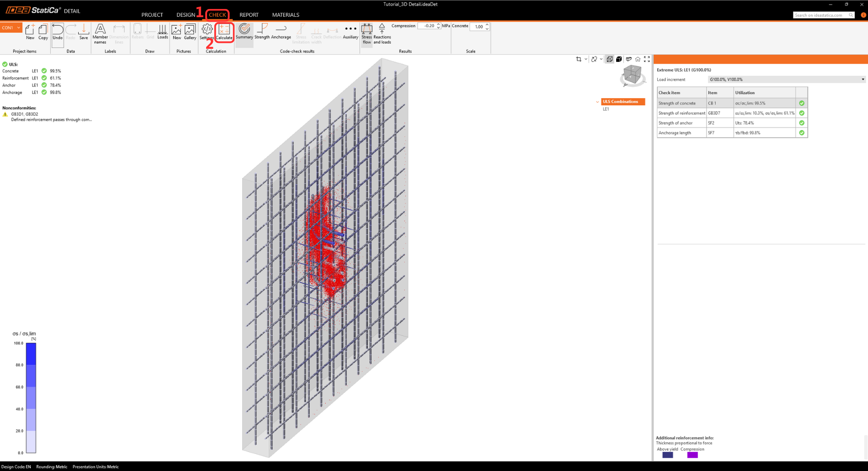The width and height of the screenshot is (868, 471).
Task: Click the Compression MPa value field
Action: (426, 26)
